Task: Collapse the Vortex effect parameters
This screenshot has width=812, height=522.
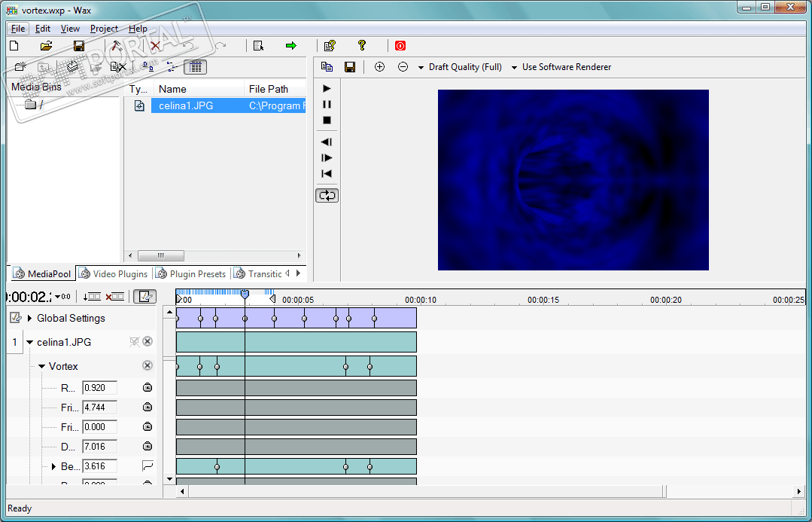Action: [42, 366]
